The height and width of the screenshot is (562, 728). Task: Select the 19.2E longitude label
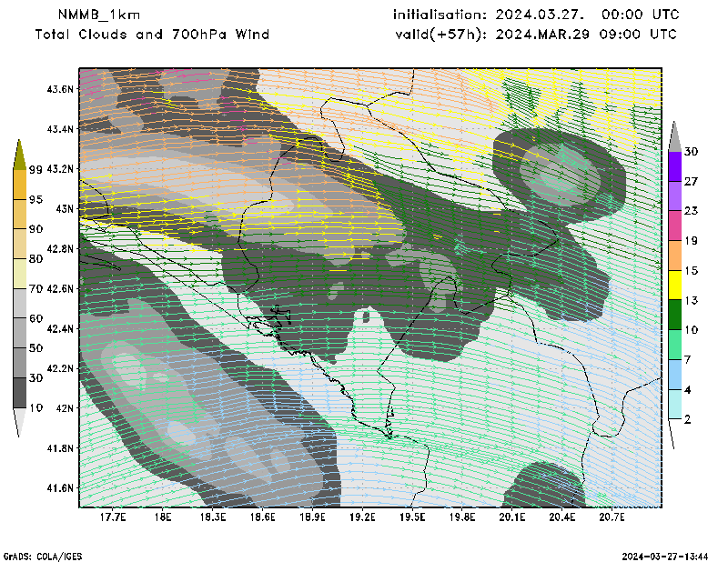(x=362, y=517)
